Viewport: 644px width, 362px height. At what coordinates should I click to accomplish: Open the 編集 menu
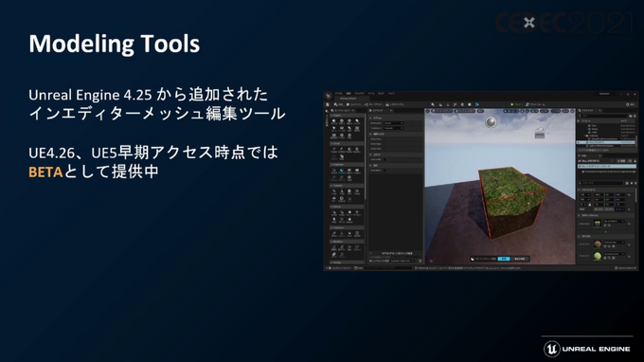pyautogui.click(x=349, y=93)
